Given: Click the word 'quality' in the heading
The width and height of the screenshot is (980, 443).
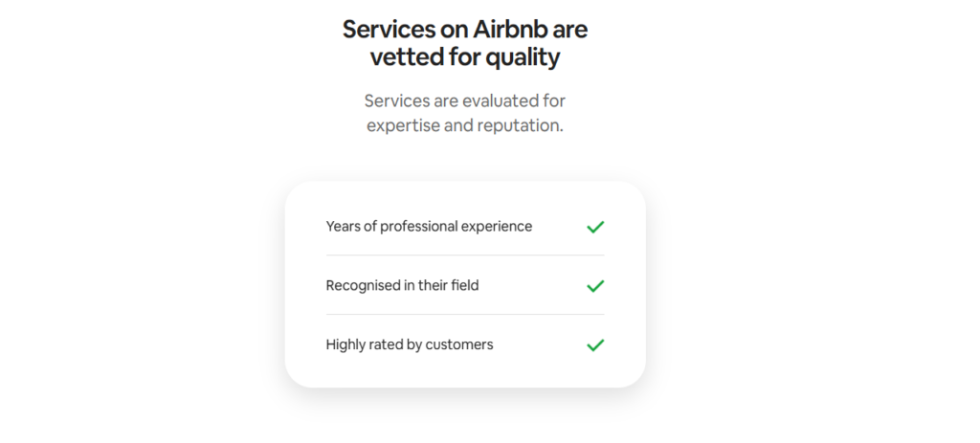Looking at the screenshot, I should pyautogui.click(x=522, y=58).
